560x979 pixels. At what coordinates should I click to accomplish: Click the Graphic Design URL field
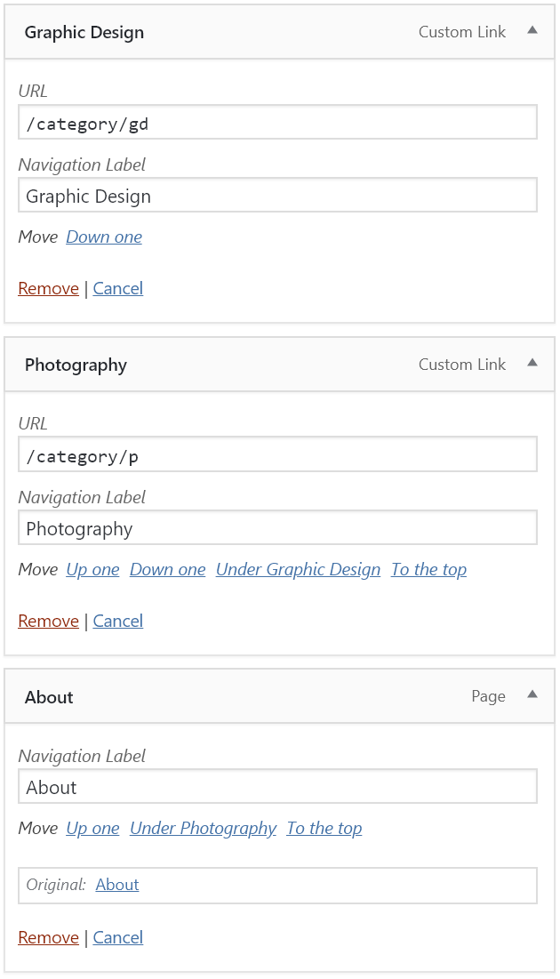277,122
